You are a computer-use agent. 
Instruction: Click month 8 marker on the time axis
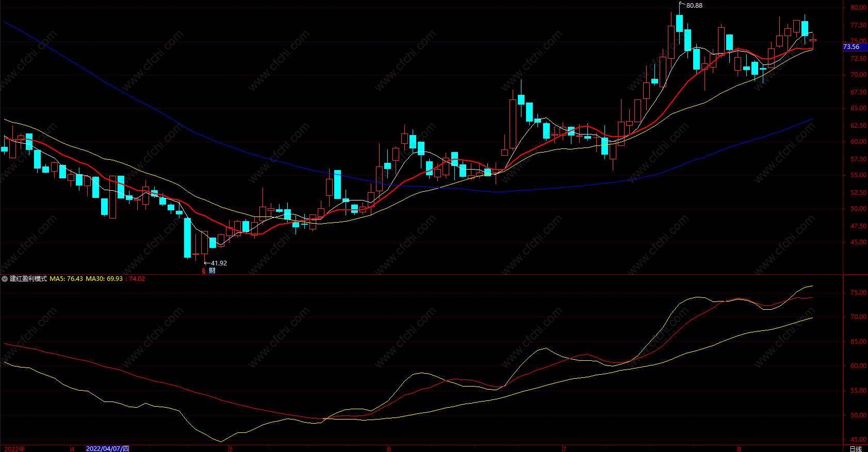[739, 449]
